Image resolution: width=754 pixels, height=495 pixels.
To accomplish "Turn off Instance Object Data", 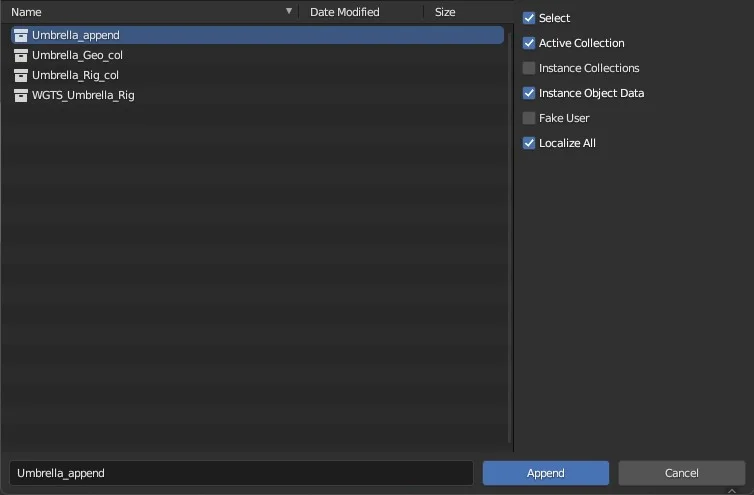I will tap(529, 93).
